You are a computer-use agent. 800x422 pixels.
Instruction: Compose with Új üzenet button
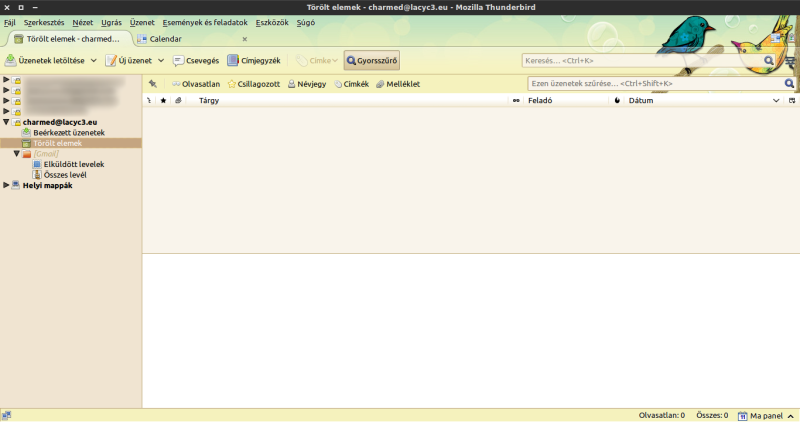click(129, 60)
